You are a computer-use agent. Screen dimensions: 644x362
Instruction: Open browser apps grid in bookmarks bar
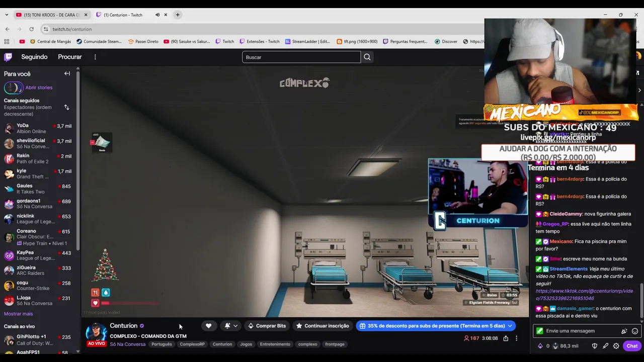point(7,41)
